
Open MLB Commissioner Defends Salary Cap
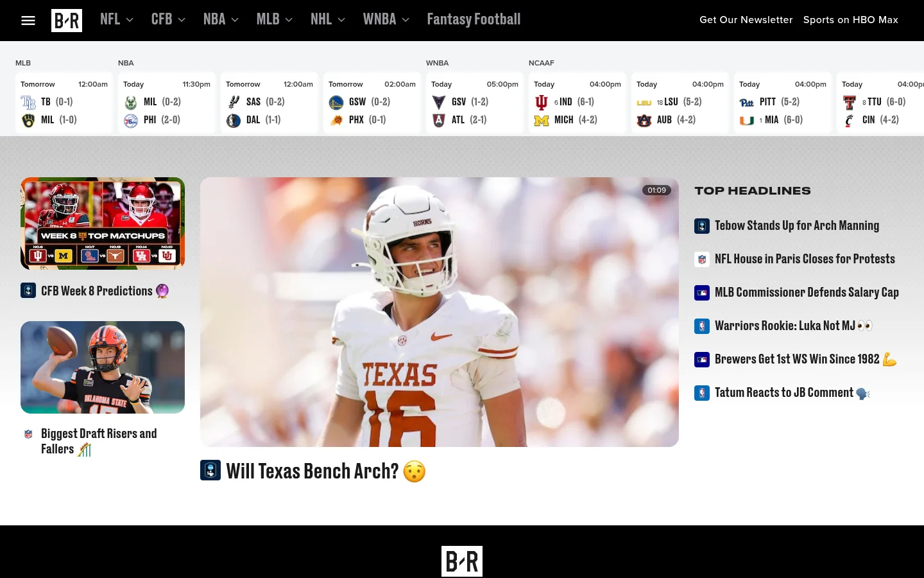(x=807, y=293)
